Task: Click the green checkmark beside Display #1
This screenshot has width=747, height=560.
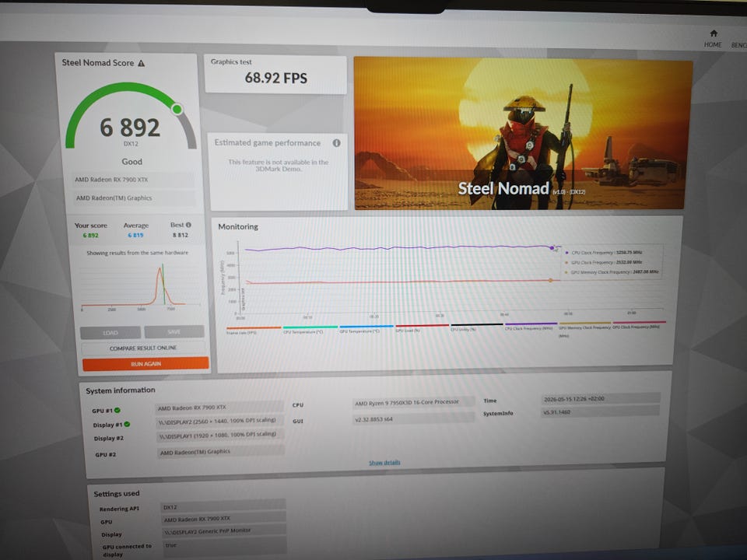Action: (x=127, y=425)
